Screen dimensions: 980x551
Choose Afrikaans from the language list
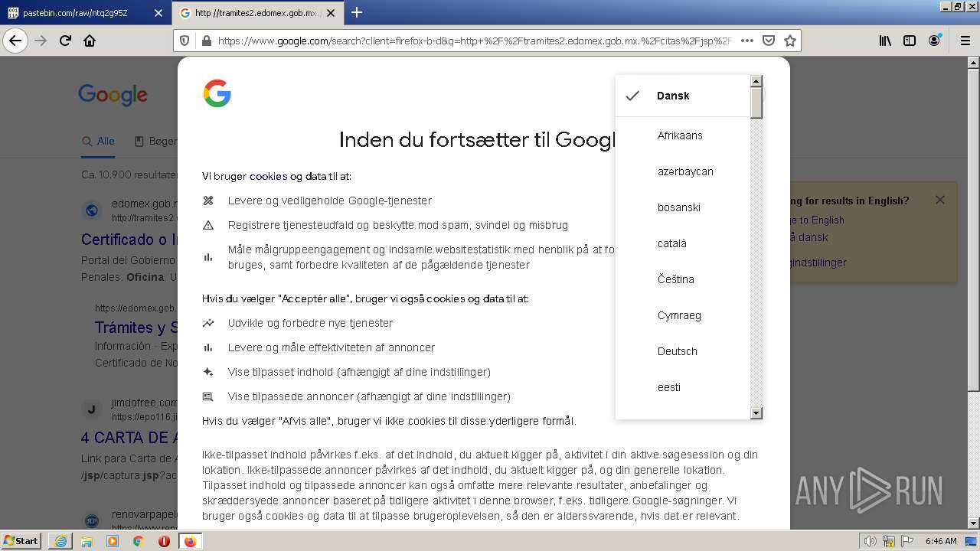point(683,135)
